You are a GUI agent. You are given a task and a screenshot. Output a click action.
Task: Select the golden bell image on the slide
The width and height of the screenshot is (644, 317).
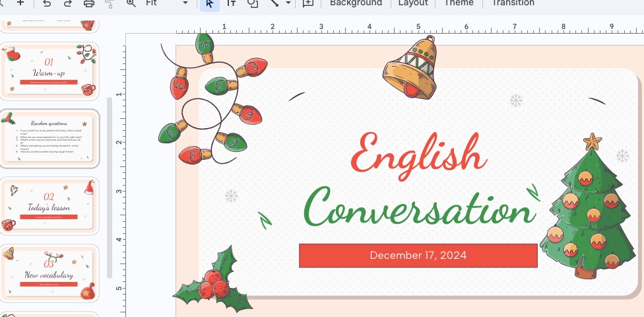[410, 68]
